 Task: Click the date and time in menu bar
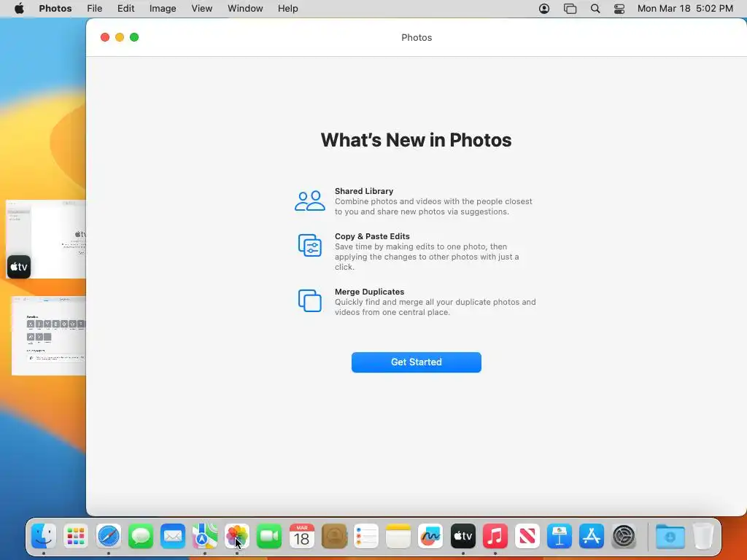click(685, 9)
